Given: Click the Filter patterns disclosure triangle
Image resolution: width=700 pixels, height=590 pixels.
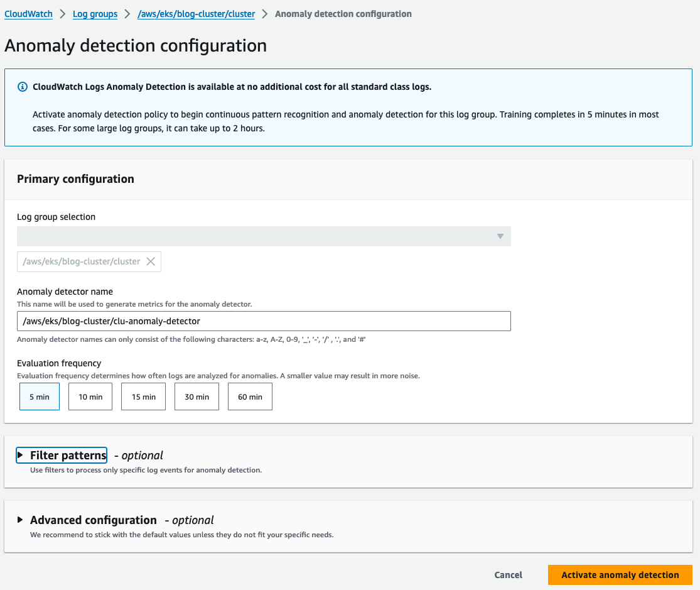Looking at the screenshot, I should 21,454.
